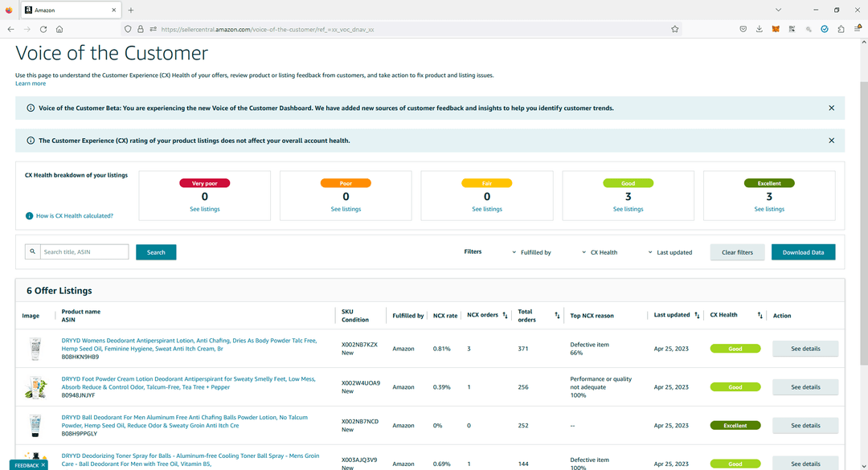This screenshot has height=470, width=868.
Task: Click the ASIN B0948JNJYF text
Action: tap(78, 395)
